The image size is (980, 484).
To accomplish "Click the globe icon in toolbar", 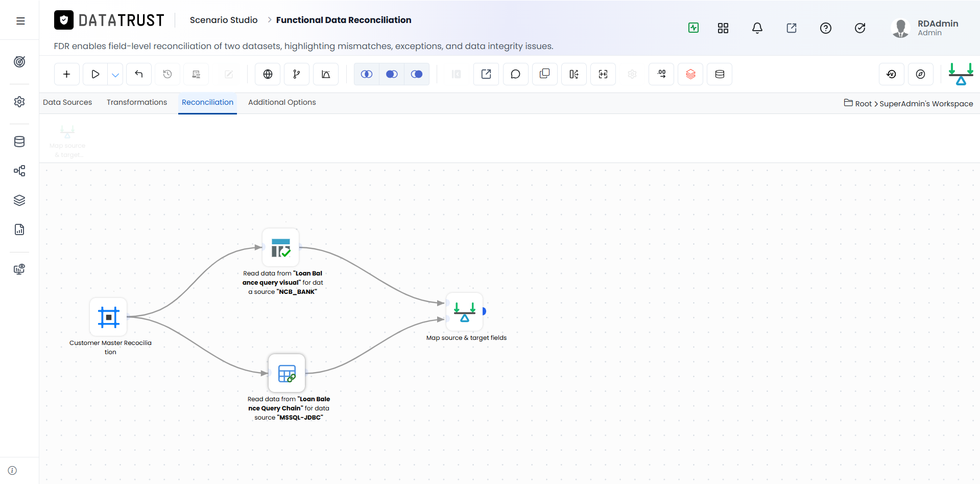I will pyautogui.click(x=268, y=74).
